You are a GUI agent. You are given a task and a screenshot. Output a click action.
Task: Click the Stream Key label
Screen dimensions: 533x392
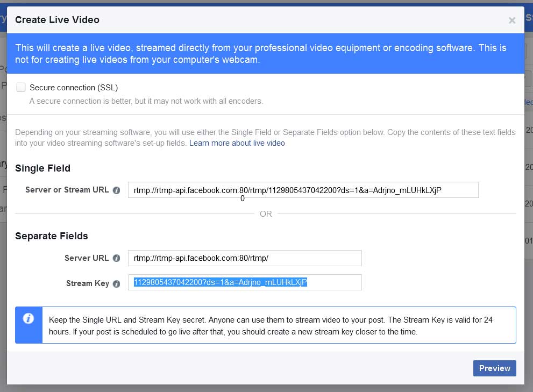point(88,283)
